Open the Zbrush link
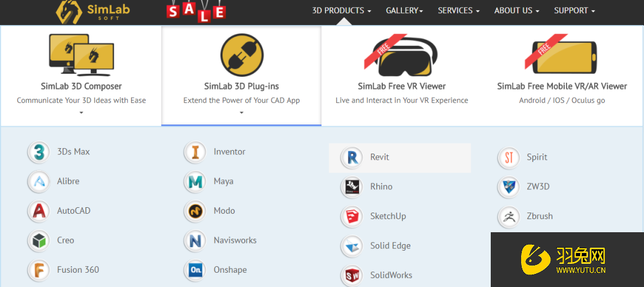 [x=540, y=216]
